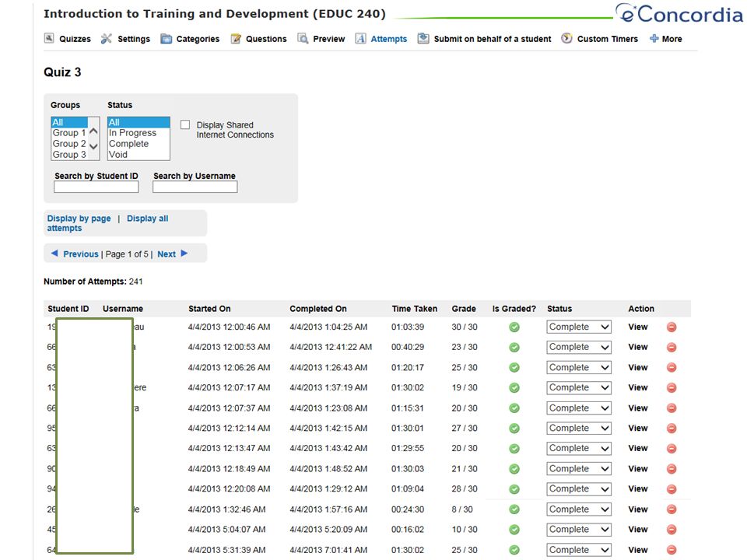View the attempt graded 23 / 30
This screenshot has width=747, height=560.
pyautogui.click(x=638, y=347)
